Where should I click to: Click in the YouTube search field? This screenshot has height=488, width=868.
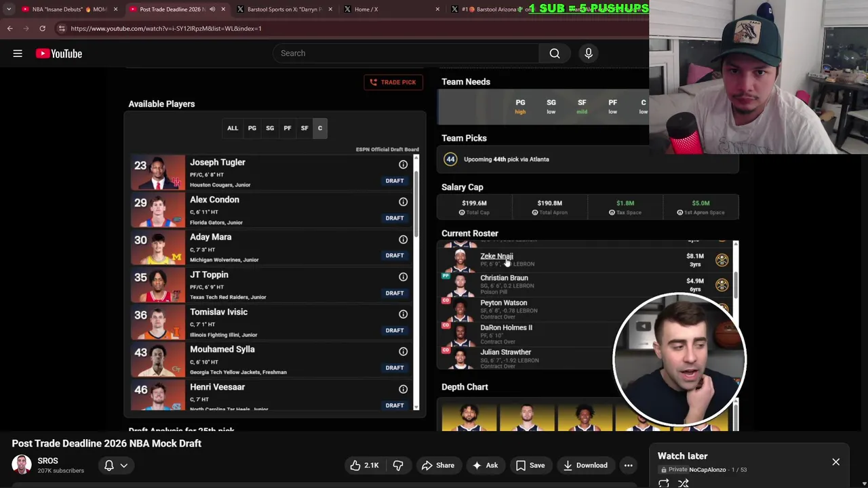tap(406, 54)
